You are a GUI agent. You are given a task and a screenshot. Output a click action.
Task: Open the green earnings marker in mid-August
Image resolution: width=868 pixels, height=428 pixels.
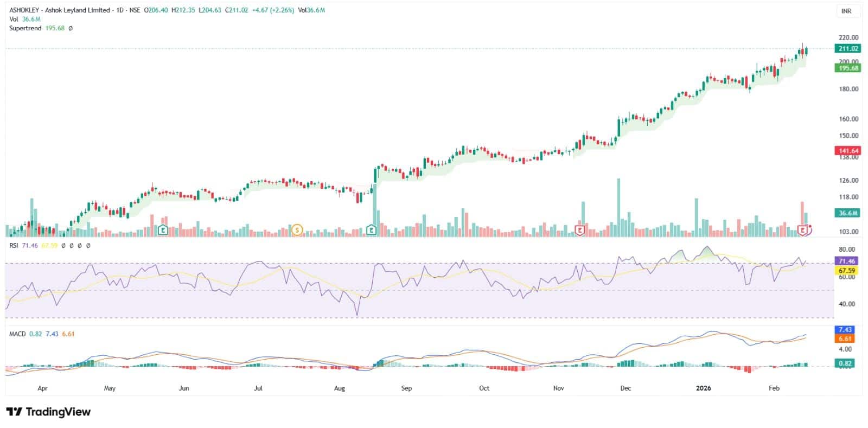point(372,230)
